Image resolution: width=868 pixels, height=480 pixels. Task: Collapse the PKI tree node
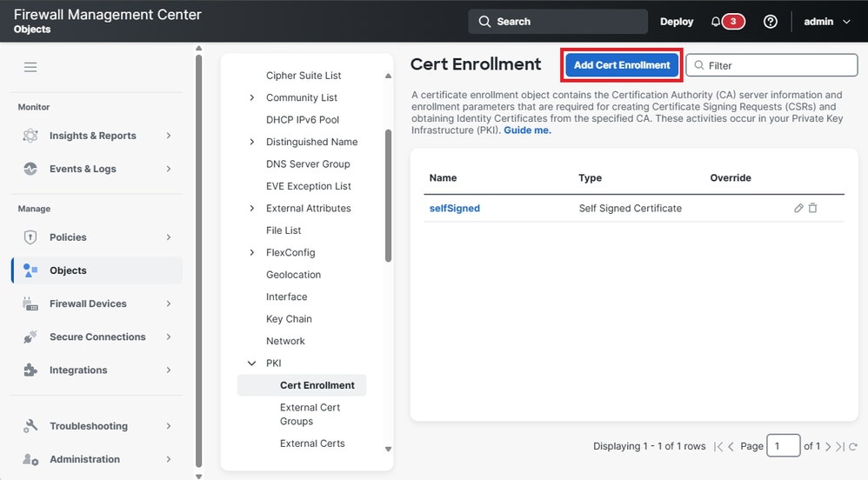252,363
